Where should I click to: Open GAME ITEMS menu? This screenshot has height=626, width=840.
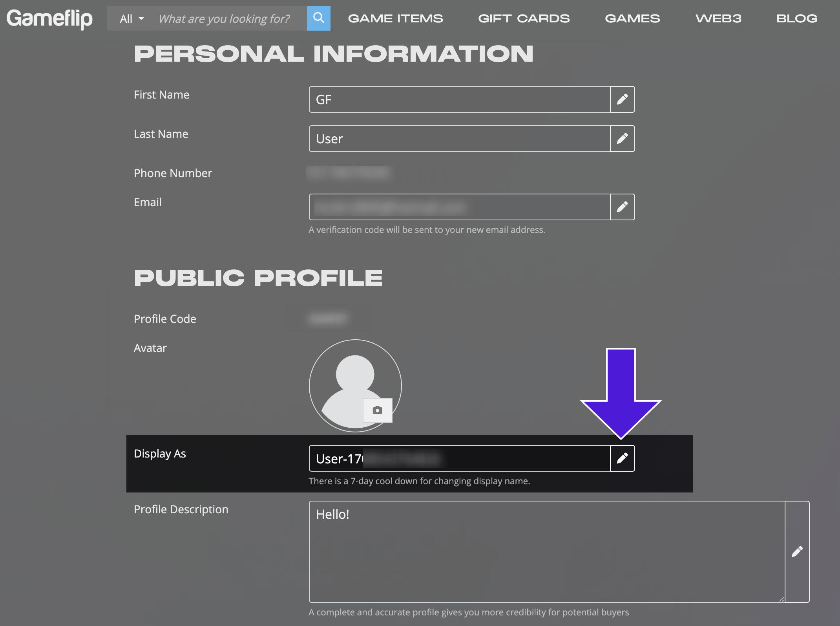395,18
